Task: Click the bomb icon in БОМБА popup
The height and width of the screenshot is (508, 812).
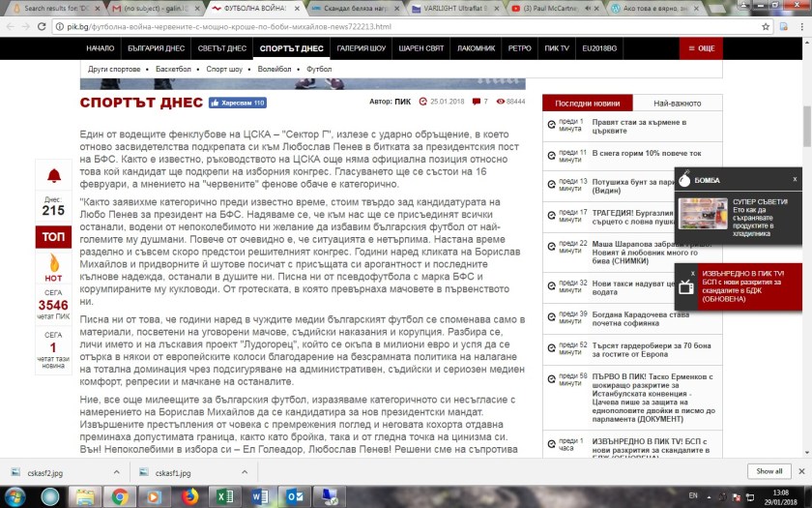Action: pyautogui.click(x=684, y=179)
